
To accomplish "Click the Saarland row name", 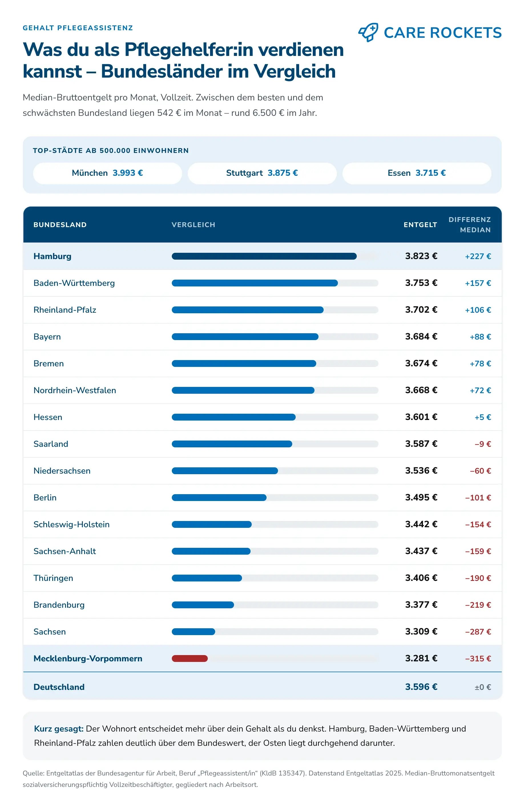I will [x=51, y=444].
